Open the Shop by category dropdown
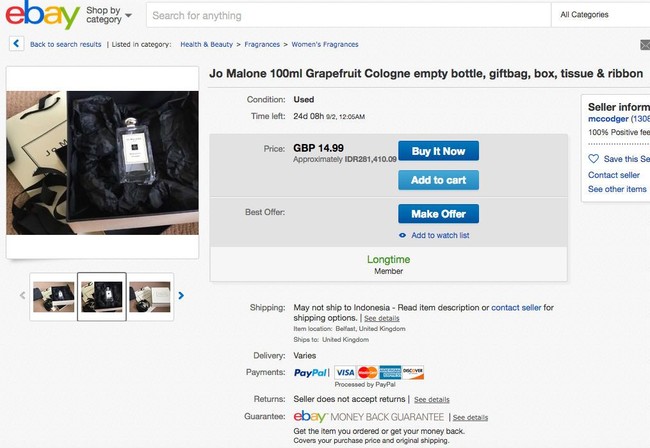This screenshot has height=448, width=650. pos(108,15)
